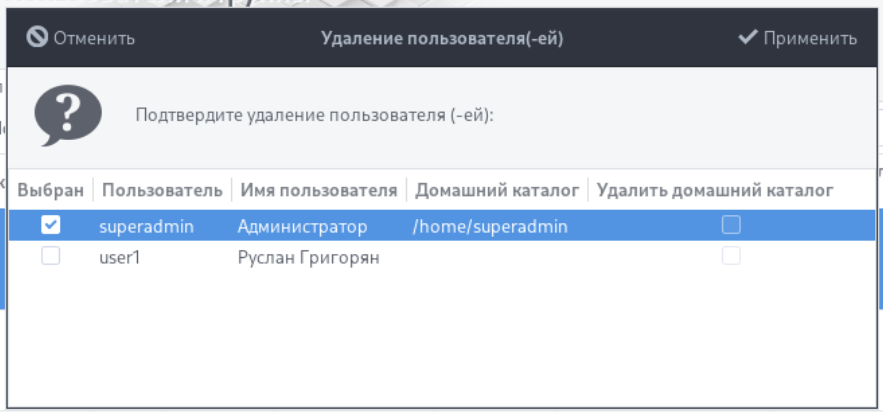Click the question mark speech bubble icon

click(x=68, y=115)
